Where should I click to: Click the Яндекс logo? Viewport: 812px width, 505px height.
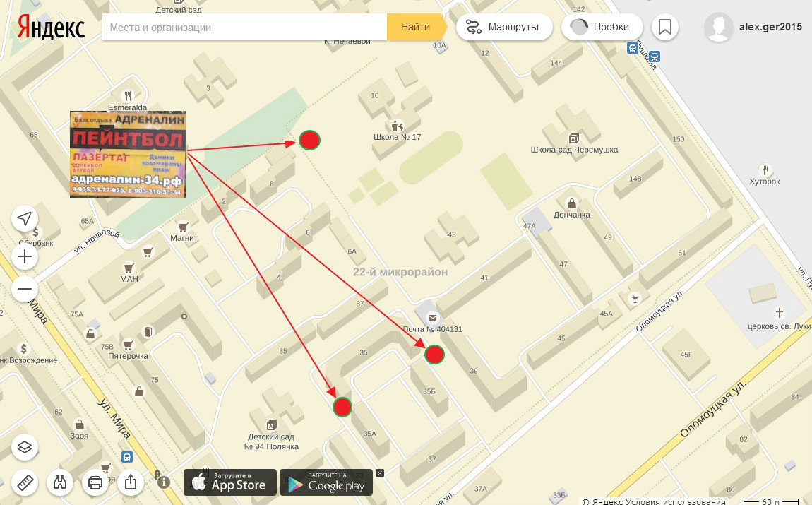(x=51, y=28)
